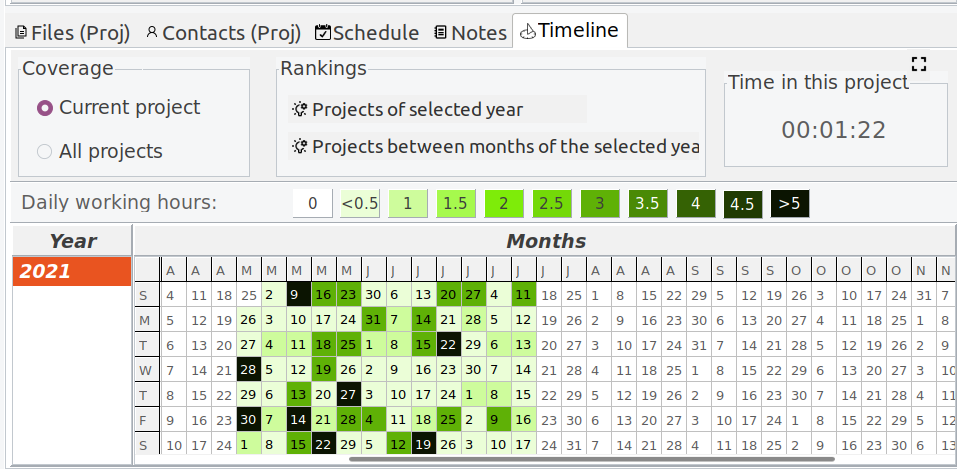
Task: Click the Months column header
Action: coord(546,241)
